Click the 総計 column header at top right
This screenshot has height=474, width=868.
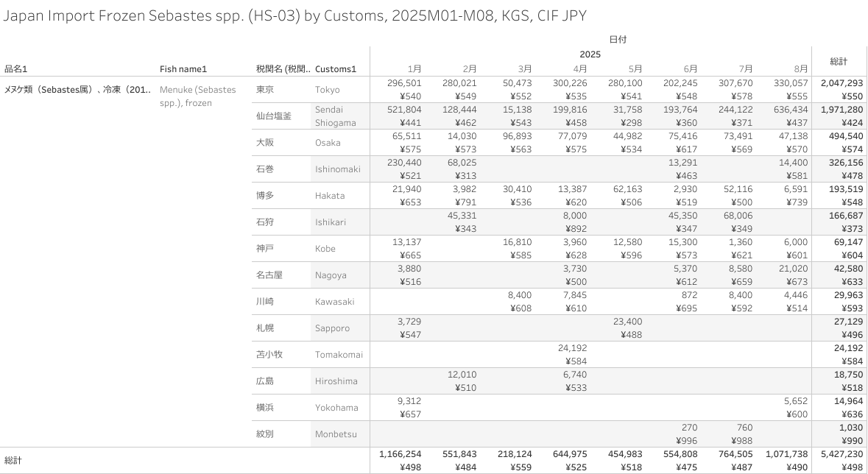839,61
